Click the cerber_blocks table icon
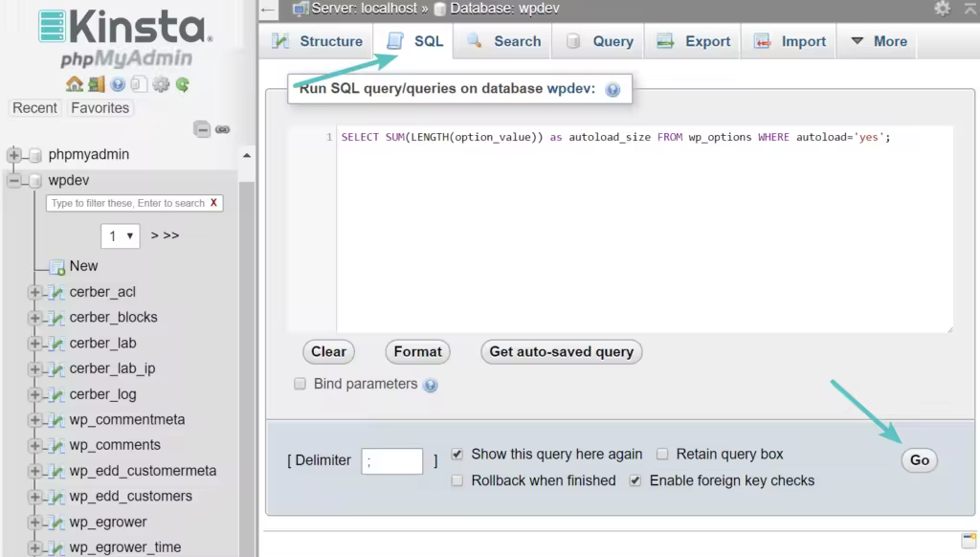The height and width of the screenshot is (557, 980). tap(56, 318)
